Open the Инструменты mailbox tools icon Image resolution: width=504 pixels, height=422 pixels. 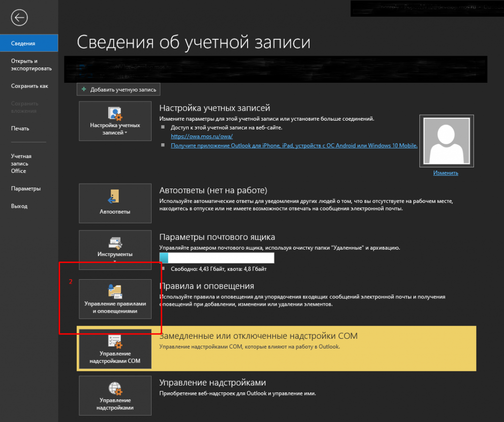pyautogui.click(x=115, y=243)
